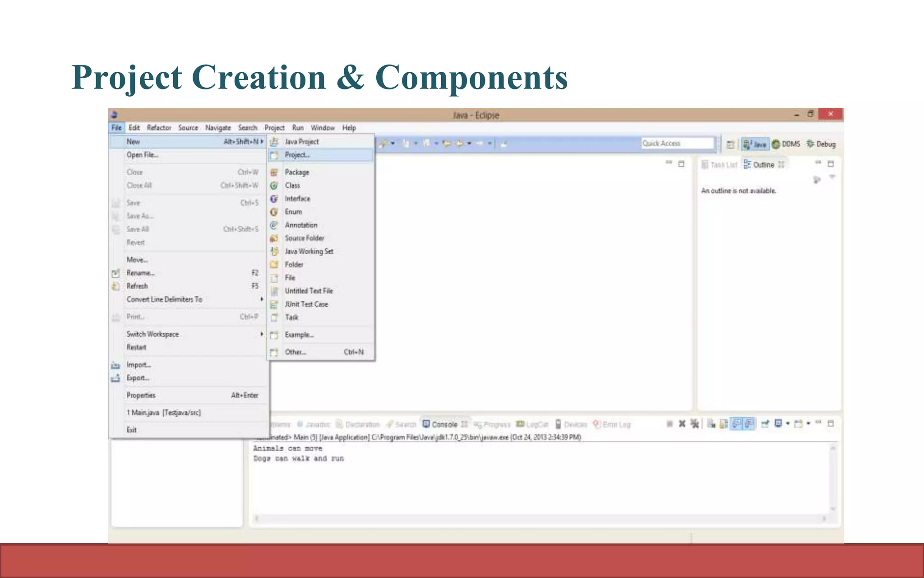Click the Source Folder icon entry
The image size is (924, 578).
click(x=274, y=238)
